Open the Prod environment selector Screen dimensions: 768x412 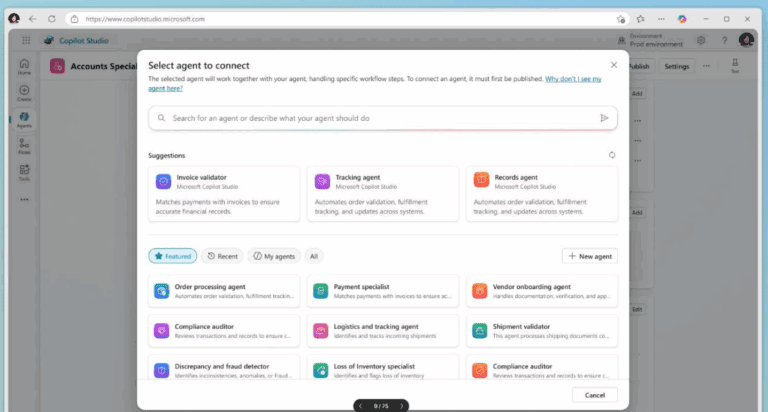(650, 40)
